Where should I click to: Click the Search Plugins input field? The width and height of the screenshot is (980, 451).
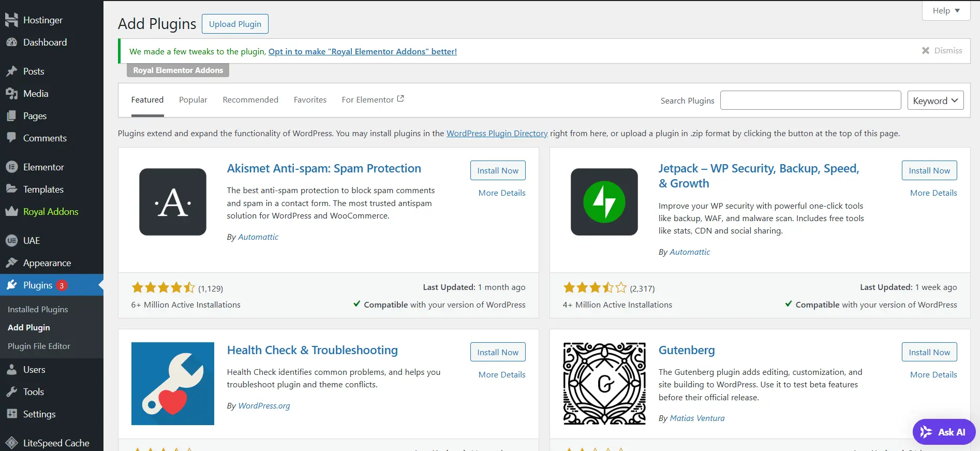coord(811,100)
